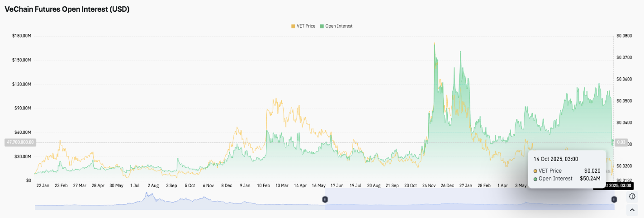Click the tallest green open interest peak
Screen dimensions: 644x218
click(435, 44)
